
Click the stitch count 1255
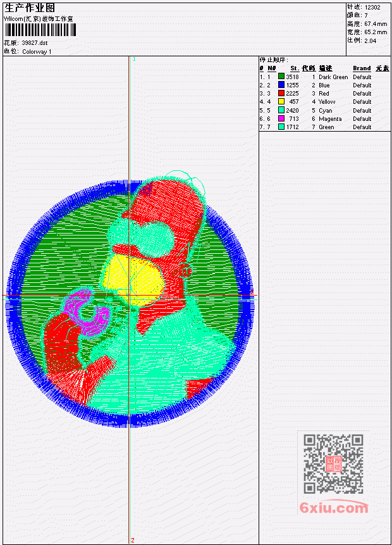pos(292,85)
